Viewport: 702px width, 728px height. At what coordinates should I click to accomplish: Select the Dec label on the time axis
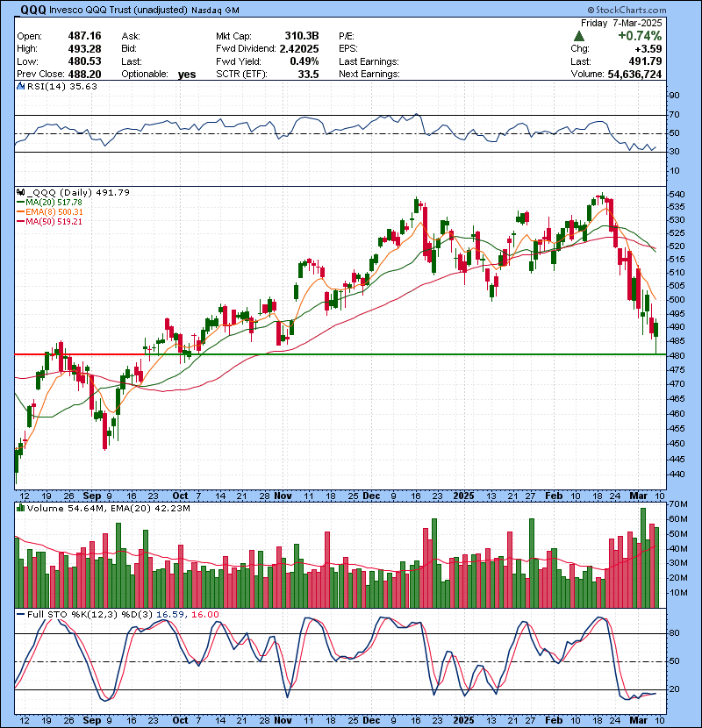[371, 495]
